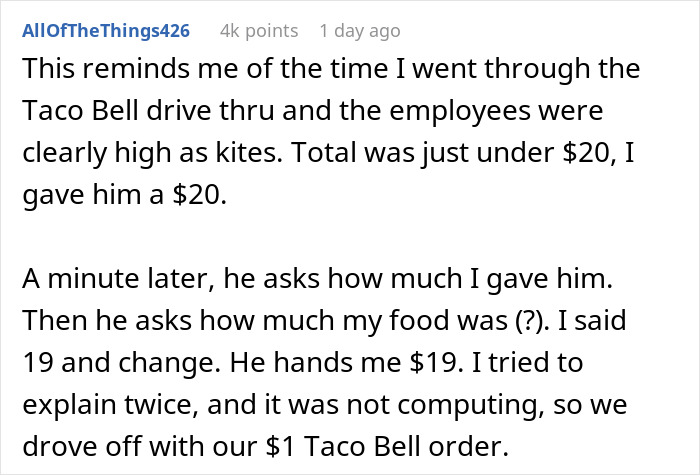Click the "1 day ago" timestamp
The width and height of the screenshot is (700, 475).
(x=360, y=30)
